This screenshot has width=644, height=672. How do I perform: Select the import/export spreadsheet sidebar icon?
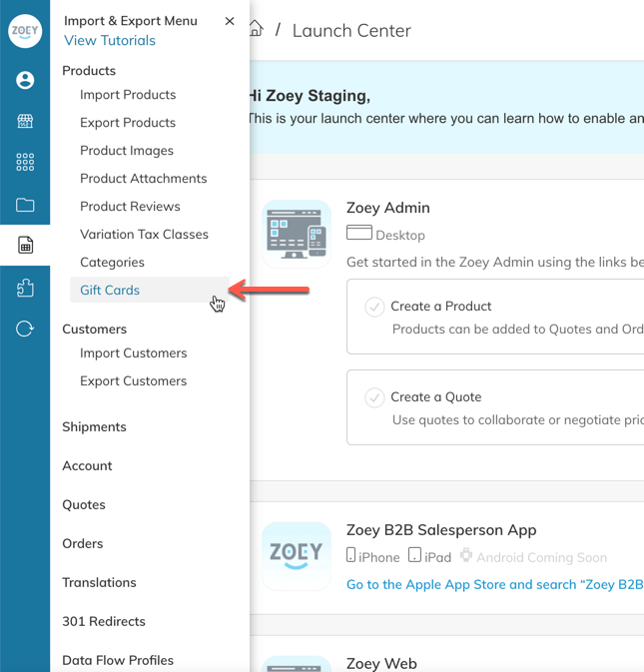pyautogui.click(x=25, y=246)
